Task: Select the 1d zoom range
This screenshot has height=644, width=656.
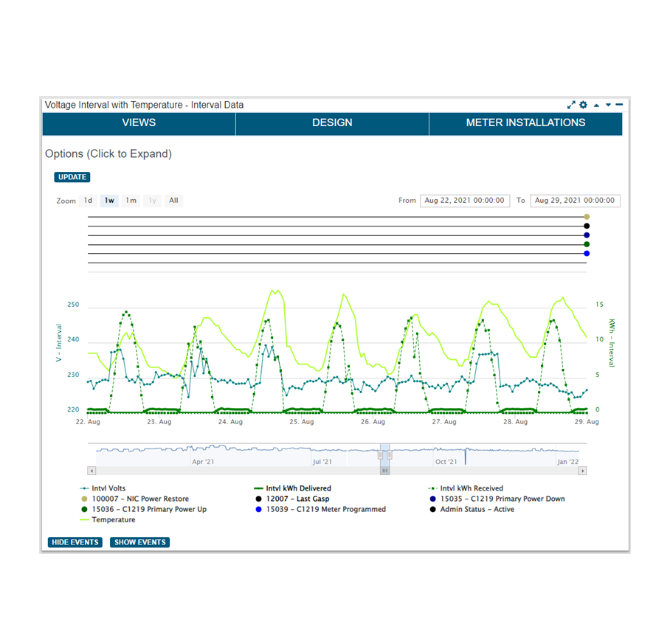Action: 88,201
